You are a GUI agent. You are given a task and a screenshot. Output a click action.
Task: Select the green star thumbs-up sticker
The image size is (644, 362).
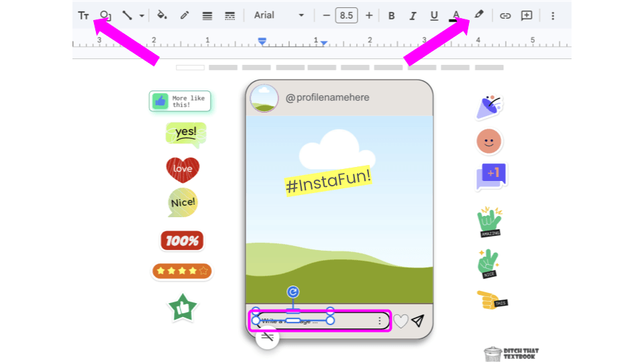tap(182, 308)
